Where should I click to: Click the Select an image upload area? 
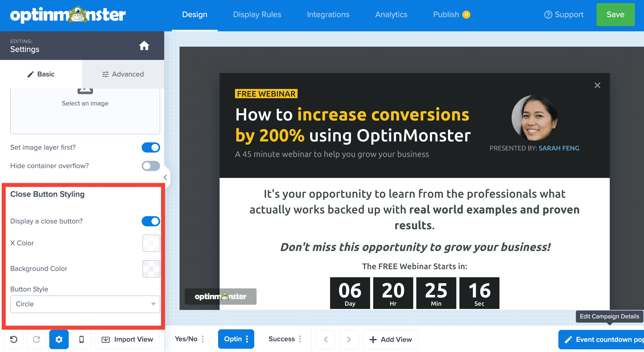coord(85,110)
